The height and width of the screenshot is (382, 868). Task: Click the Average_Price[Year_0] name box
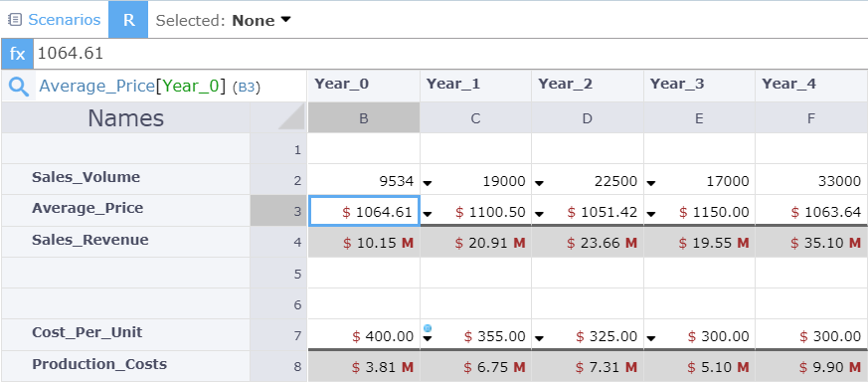(149, 87)
